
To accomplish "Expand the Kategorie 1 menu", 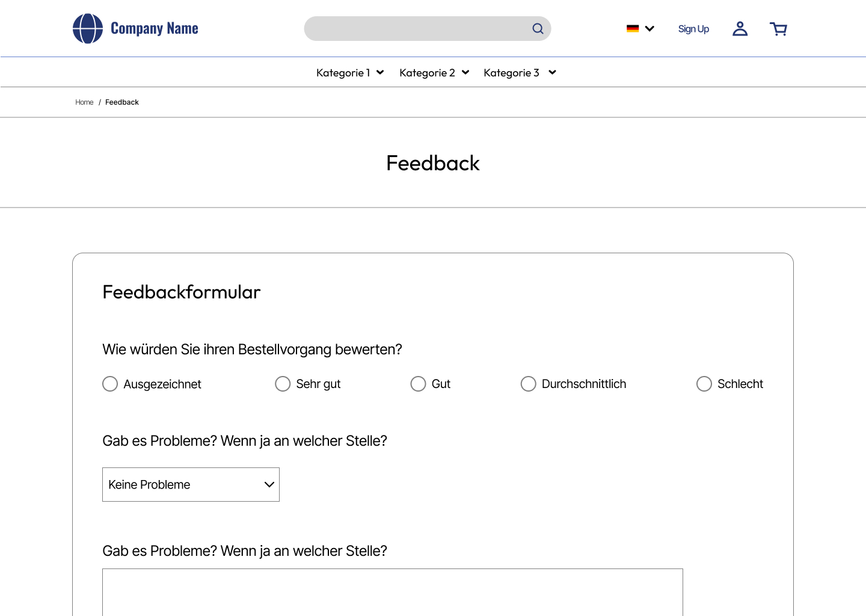I will pos(350,73).
